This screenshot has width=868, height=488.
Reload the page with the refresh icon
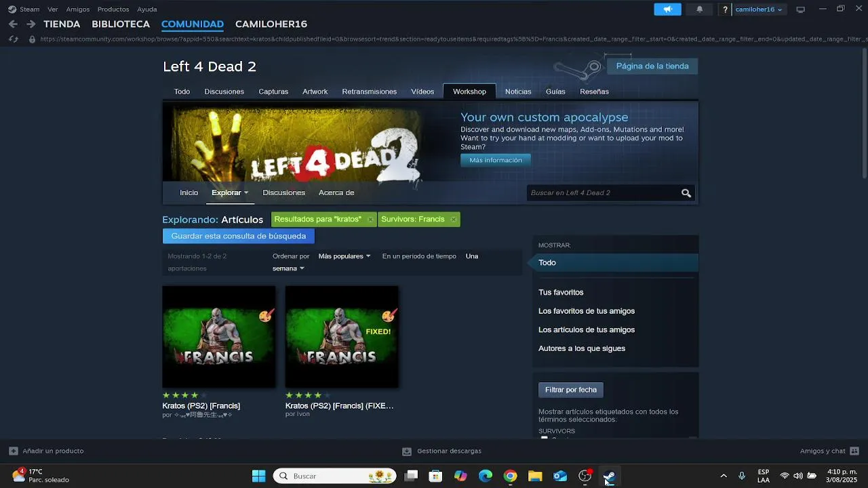point(13,39)
